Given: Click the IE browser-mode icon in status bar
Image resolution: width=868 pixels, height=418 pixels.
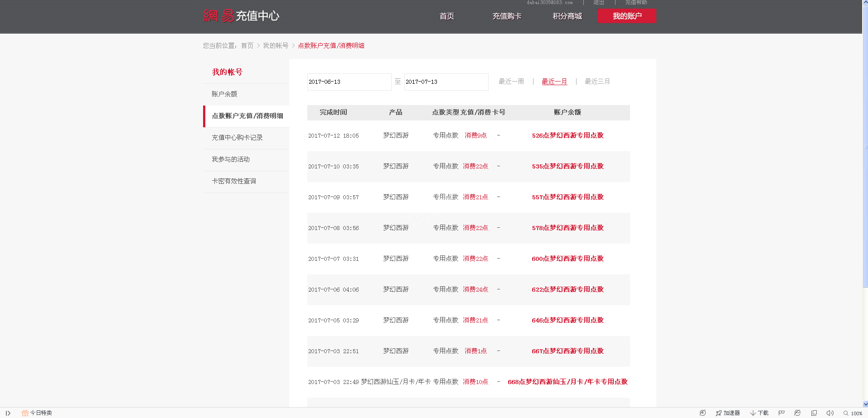Looking at the screenshot, I should pyautogui.click(x=797, y=413).
